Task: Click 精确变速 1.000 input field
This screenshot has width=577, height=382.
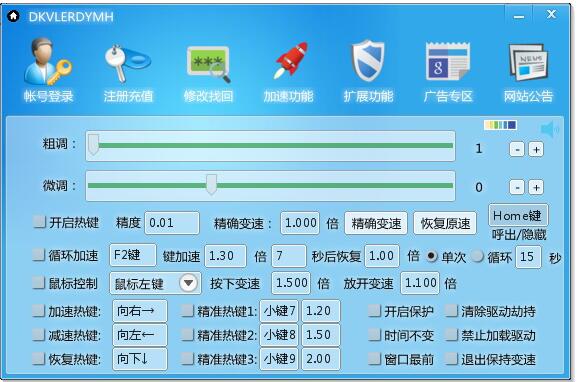Action: pyautogui.click(x=300, y=223)
